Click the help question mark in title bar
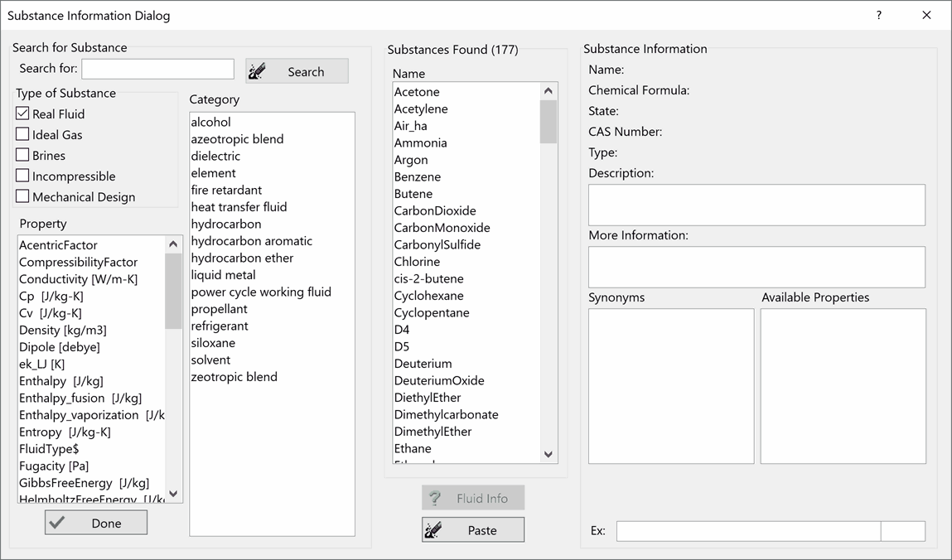The width and height of the screenshot is (952, 560). point(879,16)
